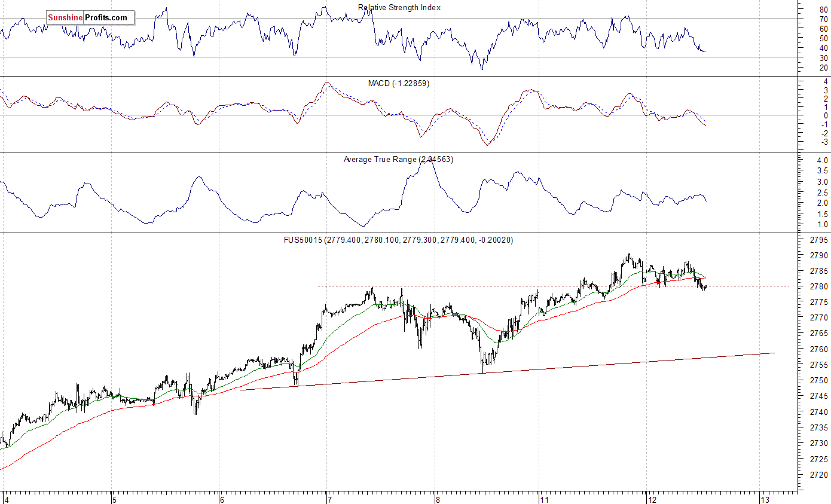Click the SunshineProfits.com logo
This screenshot has height=504, width=831.
pos(90,18)
